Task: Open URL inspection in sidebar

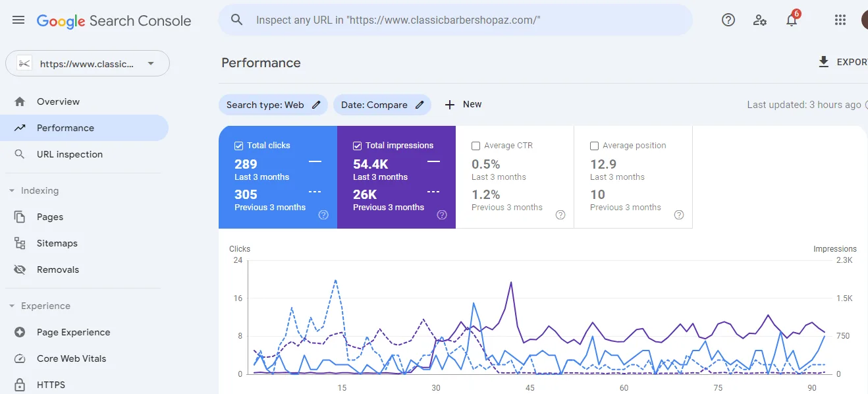Action: point(84,154)
